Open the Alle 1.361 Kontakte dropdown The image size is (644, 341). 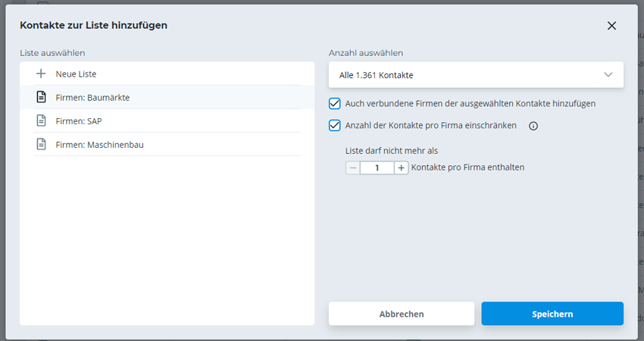click(476, 75)
